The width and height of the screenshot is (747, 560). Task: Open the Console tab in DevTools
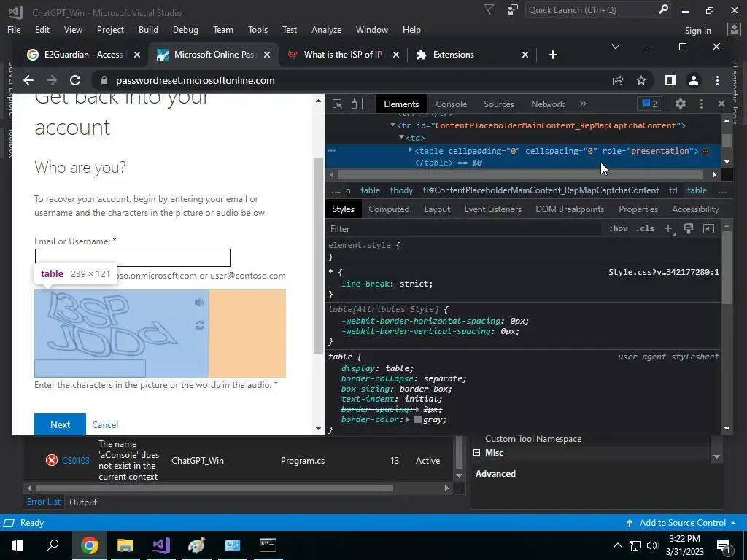click(451, 104)
